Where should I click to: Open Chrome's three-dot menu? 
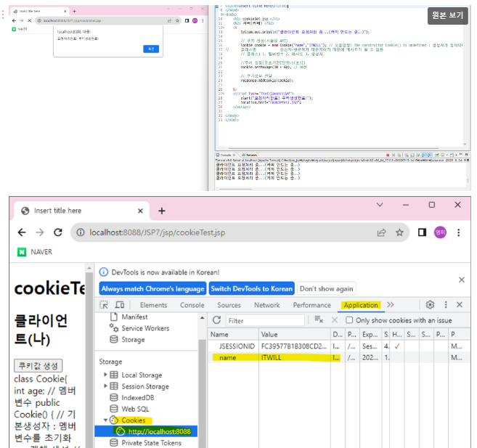click(x=458, y=232)
